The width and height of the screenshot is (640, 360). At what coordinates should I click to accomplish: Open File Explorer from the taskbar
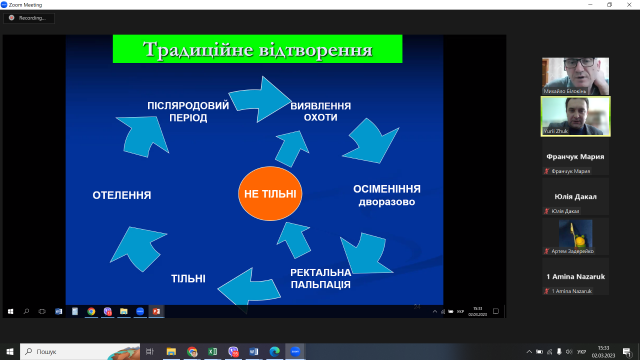(x=171, y=351)
